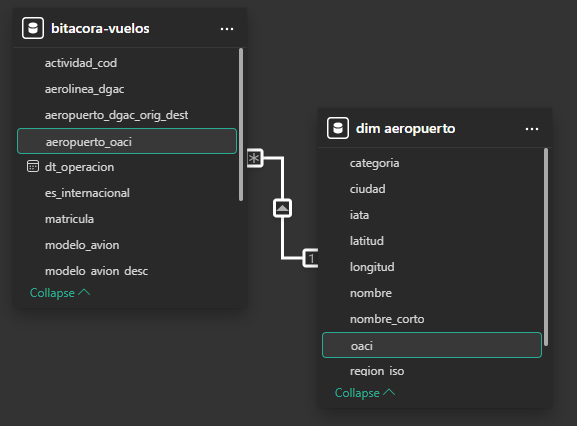Collapse the bitacora-vuelos table card

pyautogui.click(x=60, y=293)
